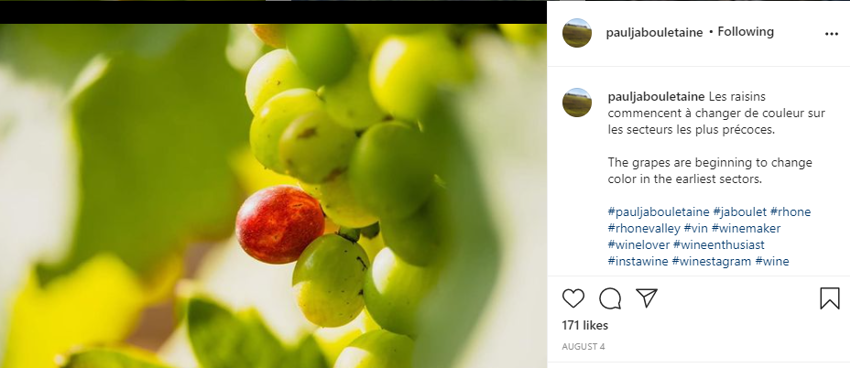Open the #rhonevalley hashtag
The height and width of the screenshot is (368, 850).
click(x=644, y=228)
